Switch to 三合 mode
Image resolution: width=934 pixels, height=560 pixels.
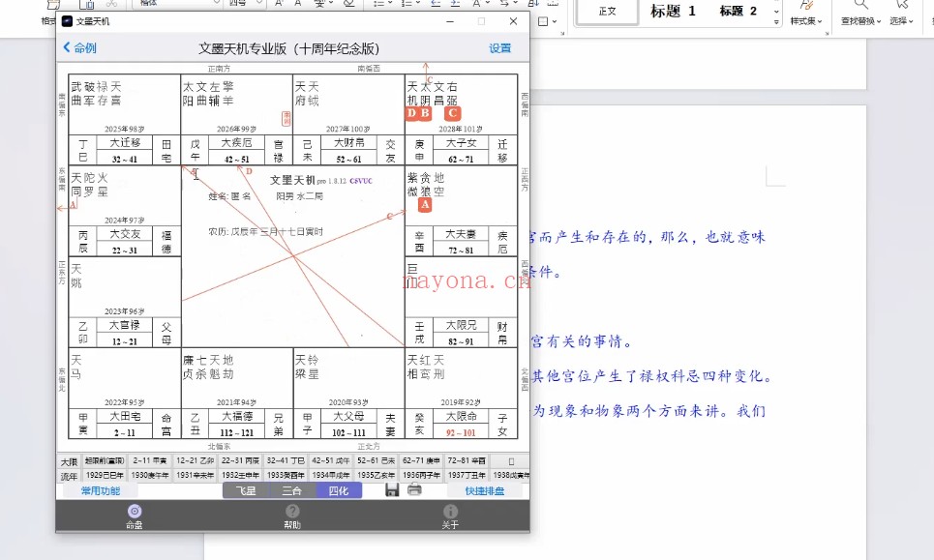tap(292, 490)
